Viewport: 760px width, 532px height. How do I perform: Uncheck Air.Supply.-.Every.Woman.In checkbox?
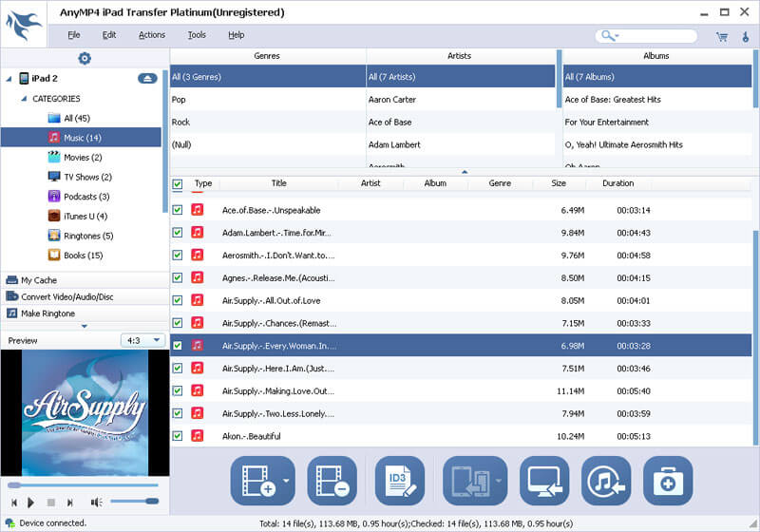click(x=178, y=346)
